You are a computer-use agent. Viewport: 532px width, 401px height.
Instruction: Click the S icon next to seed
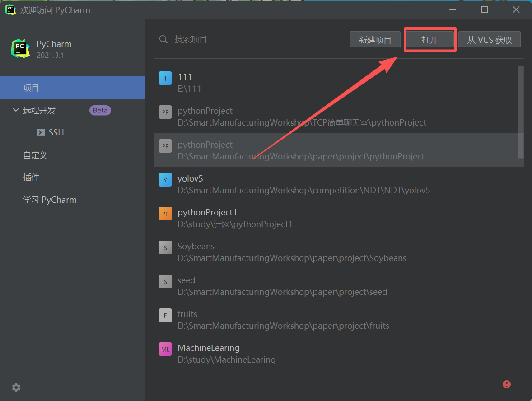[x=165, y=282]
